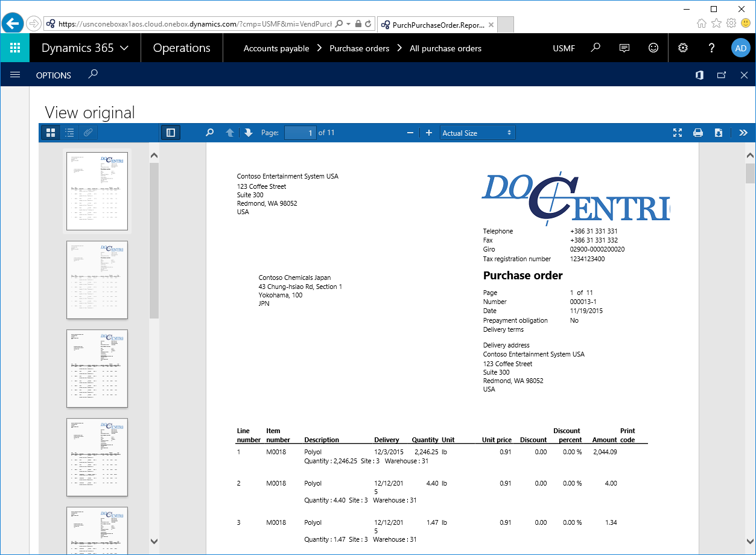Go to Purchase orders breadcrumb
The width and height of the screenshot is (756, 555).
[360, 48]
